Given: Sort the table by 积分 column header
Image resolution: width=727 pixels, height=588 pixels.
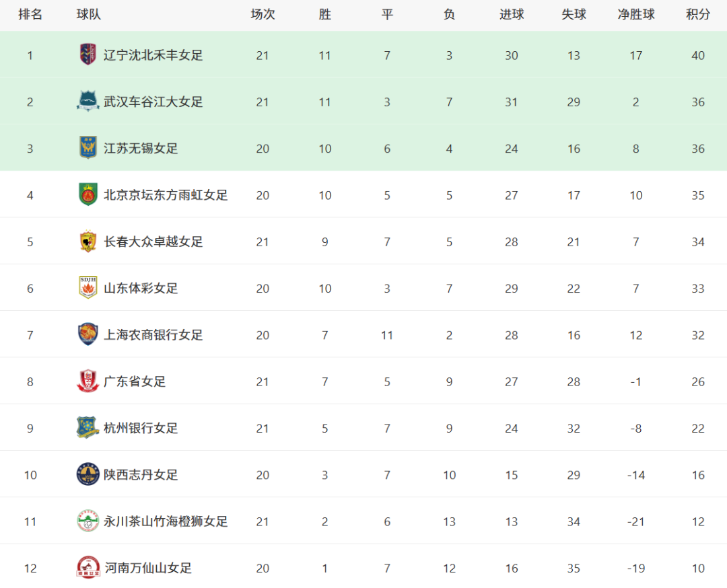Looking at the screenshot, I should coord(698,14).
